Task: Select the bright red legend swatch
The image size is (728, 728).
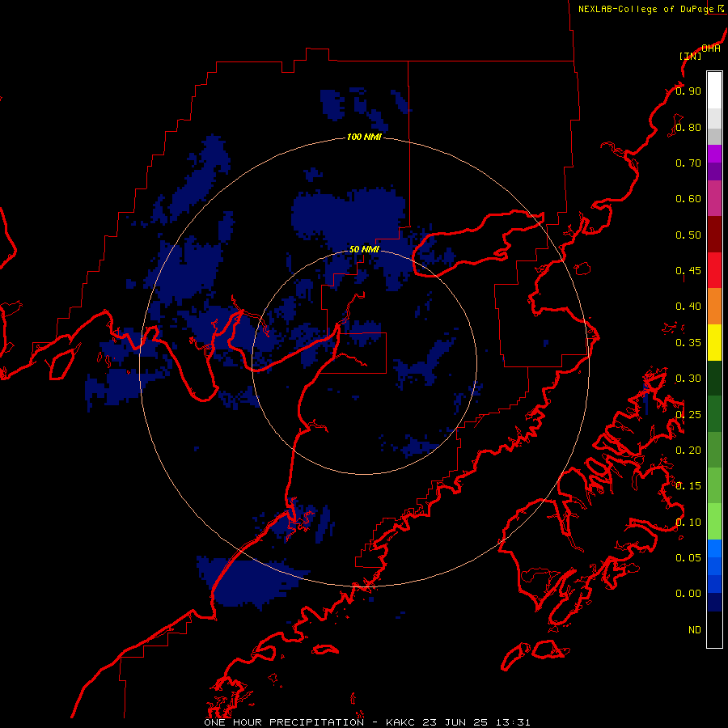Action: 714,270
